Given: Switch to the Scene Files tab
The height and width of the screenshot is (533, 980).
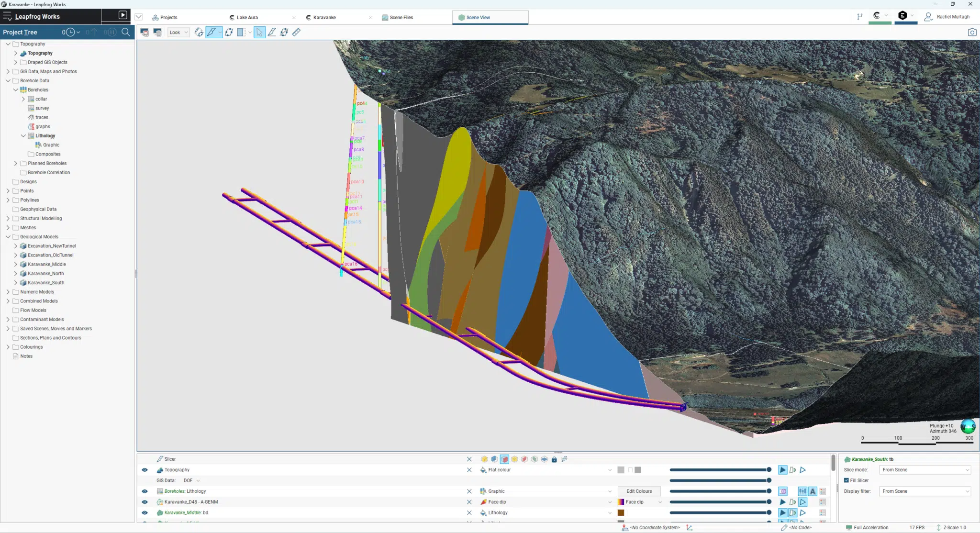Looking at the screenshot, I should click(397, 17).
